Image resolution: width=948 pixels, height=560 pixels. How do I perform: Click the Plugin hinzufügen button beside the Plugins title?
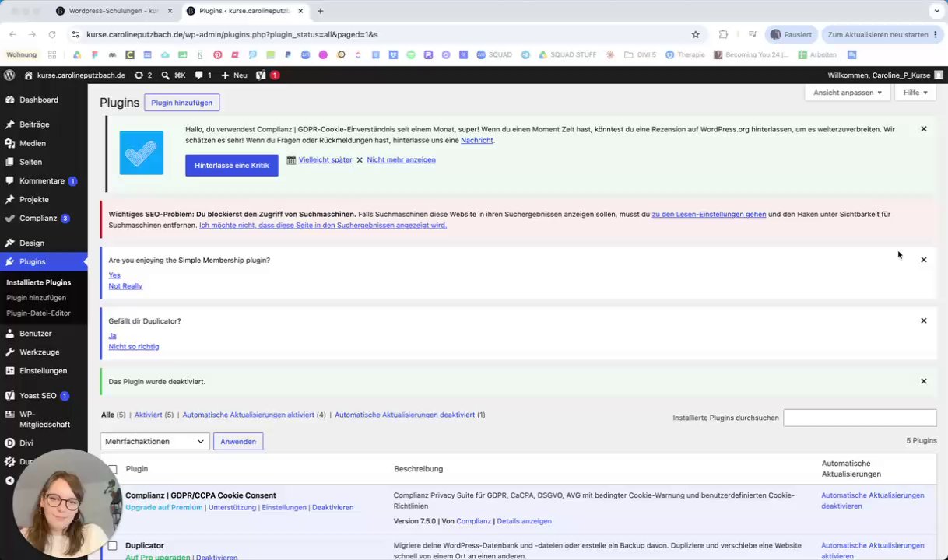(181, 103)
